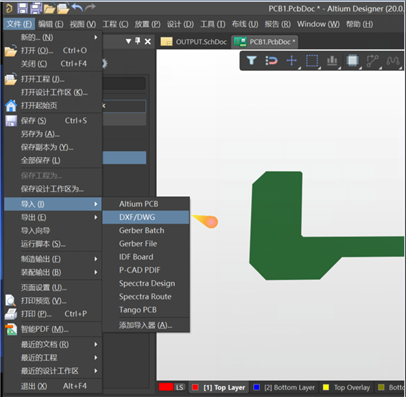This screenshot has height=397, width=406.
Task: Choose 添加导入器 (A) entry
Action: 146,325
